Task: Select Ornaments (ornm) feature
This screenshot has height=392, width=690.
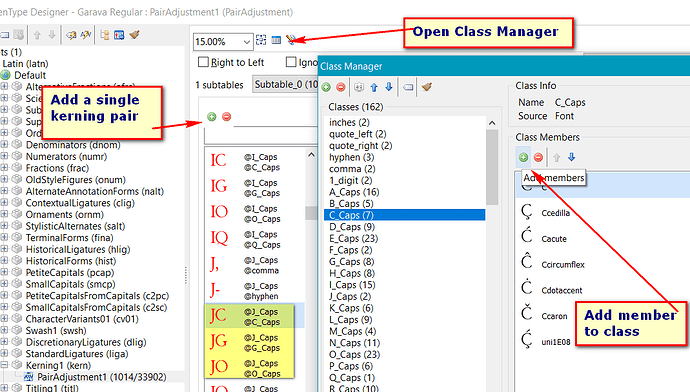Action: (x=65, y=215)
